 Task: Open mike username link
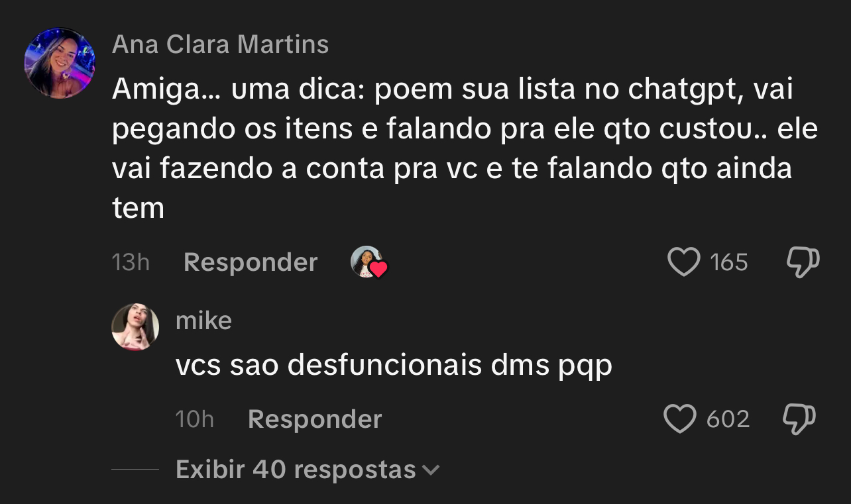(203, 321)
